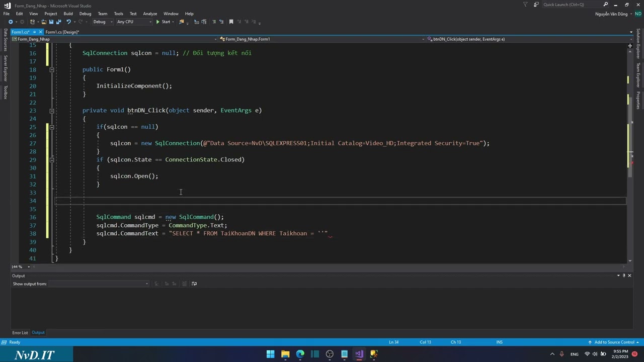
Task: Click the New Project toolbar icon
Action: point(32,22)
